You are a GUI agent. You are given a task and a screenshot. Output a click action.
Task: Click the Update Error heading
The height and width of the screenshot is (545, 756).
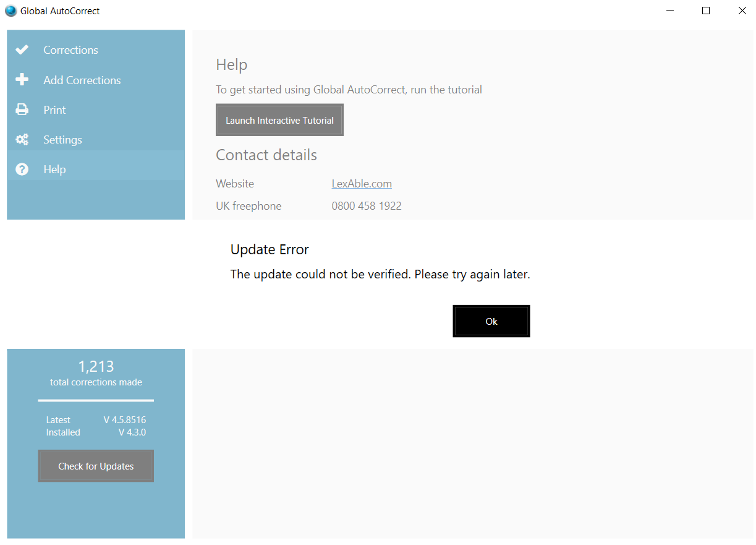click(270, 249)
